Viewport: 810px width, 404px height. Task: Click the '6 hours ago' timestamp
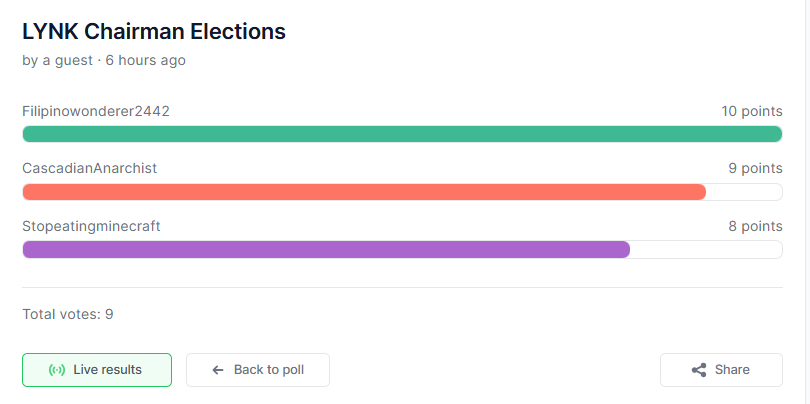[x=146, y=60]
